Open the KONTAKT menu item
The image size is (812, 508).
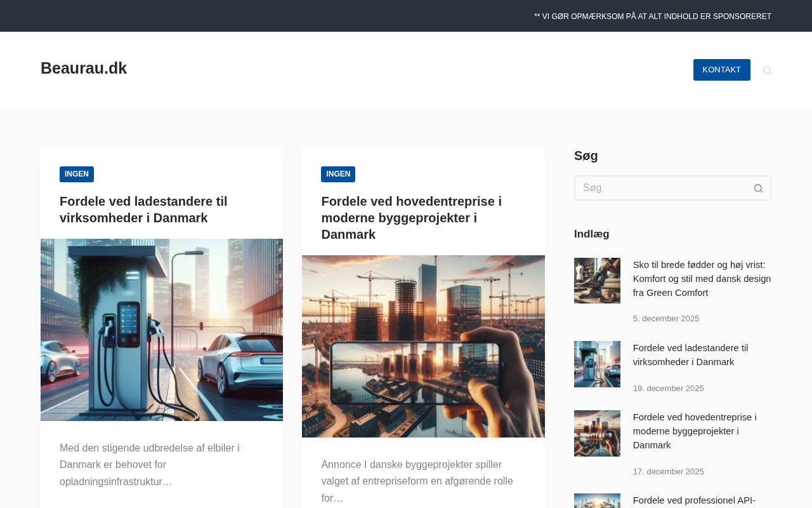[x=721, y=70]
